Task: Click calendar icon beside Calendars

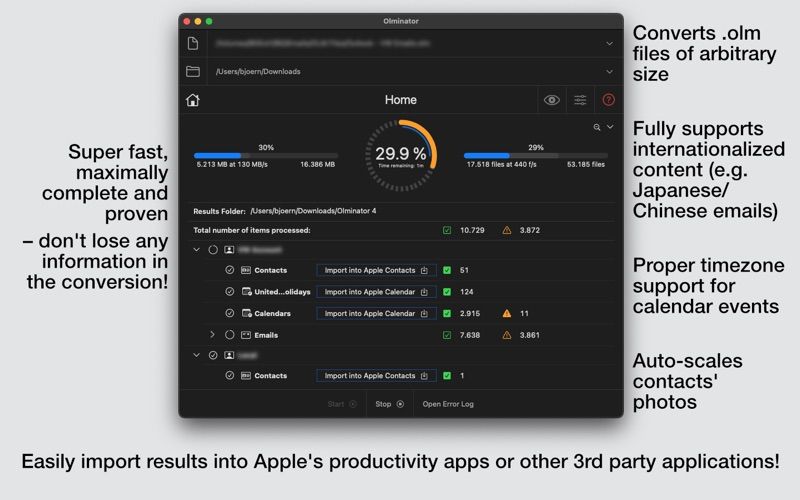Action: click(x=246, y=313)
